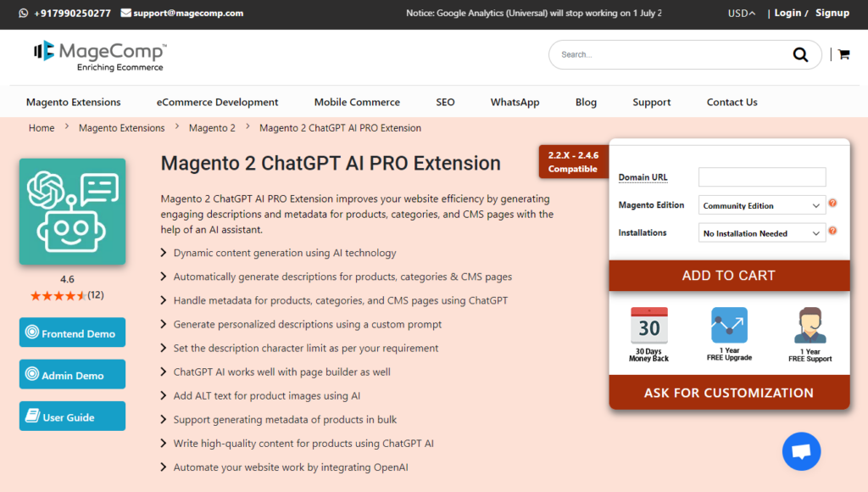Open the Magento Edition dropdown
This screenshot has width=868, height=492.
[x=760, y=204]
